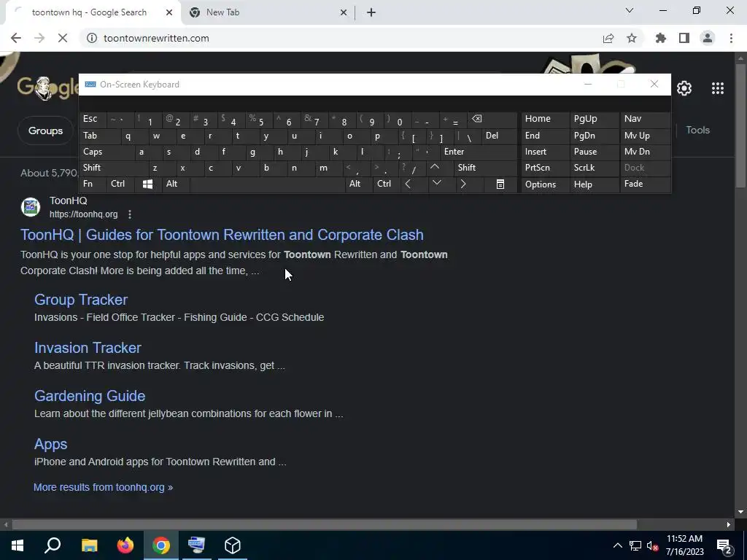Click the Esc key on the keyboard
This screenshot has height=560, width=747.
[93, 119]
